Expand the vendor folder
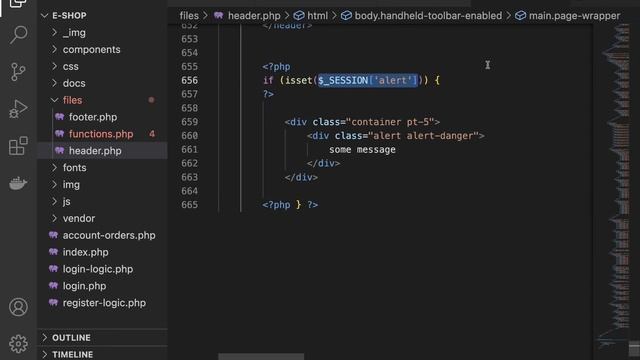Image resolution: width=640 pixels, height=360 pixels. (x=54, y=218)
